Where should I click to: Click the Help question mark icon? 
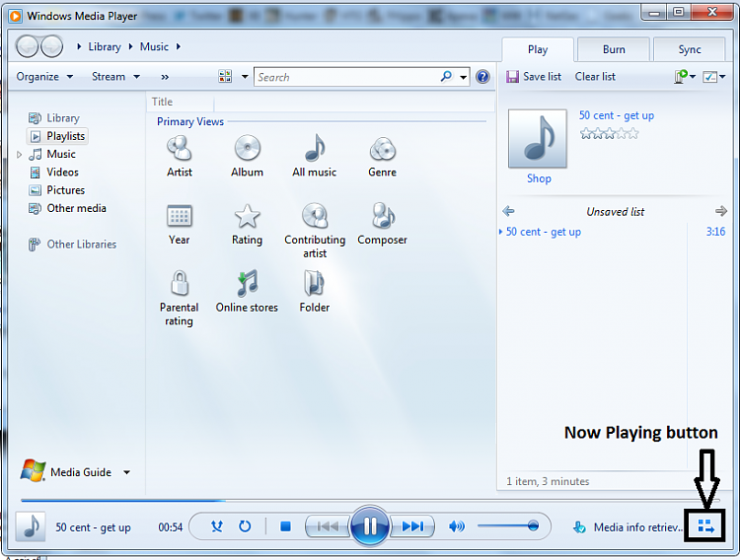pos(482,77)
